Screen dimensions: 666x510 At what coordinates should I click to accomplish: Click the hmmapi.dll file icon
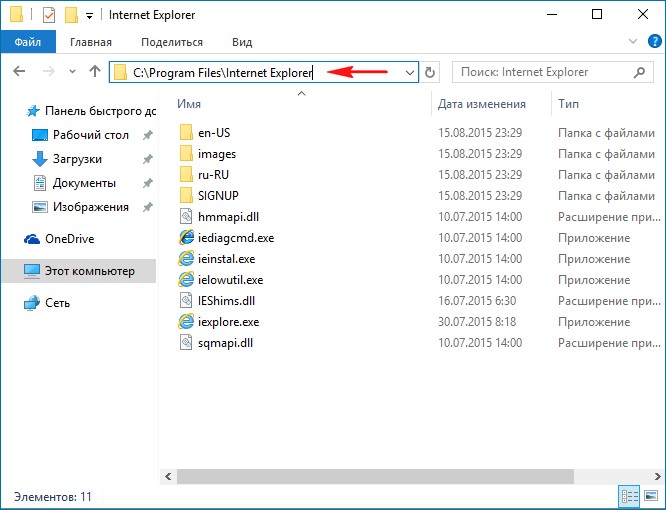click(186, 217)
